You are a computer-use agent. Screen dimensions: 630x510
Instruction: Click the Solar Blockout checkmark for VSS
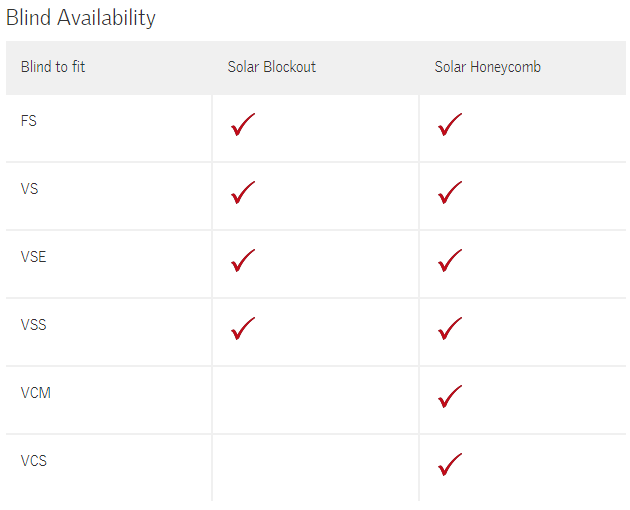tap(243, 328)
